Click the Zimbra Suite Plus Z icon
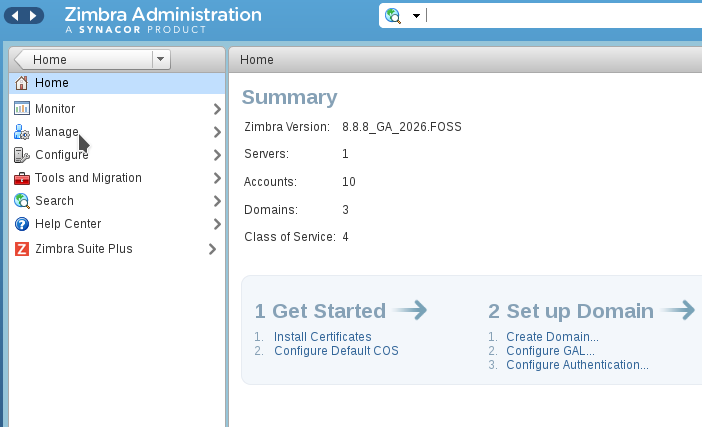 click(x=21, y=249)
